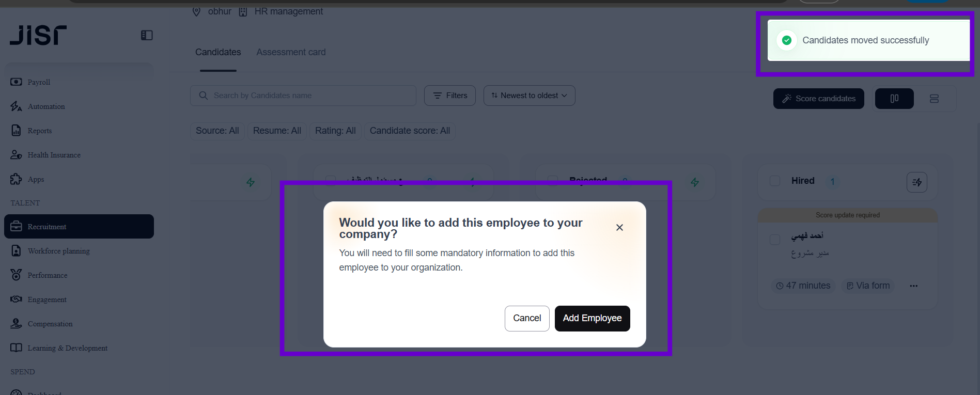Collapse the sidebar panel icon
This screenshot has height=395, width=980.
click(147, 35)
